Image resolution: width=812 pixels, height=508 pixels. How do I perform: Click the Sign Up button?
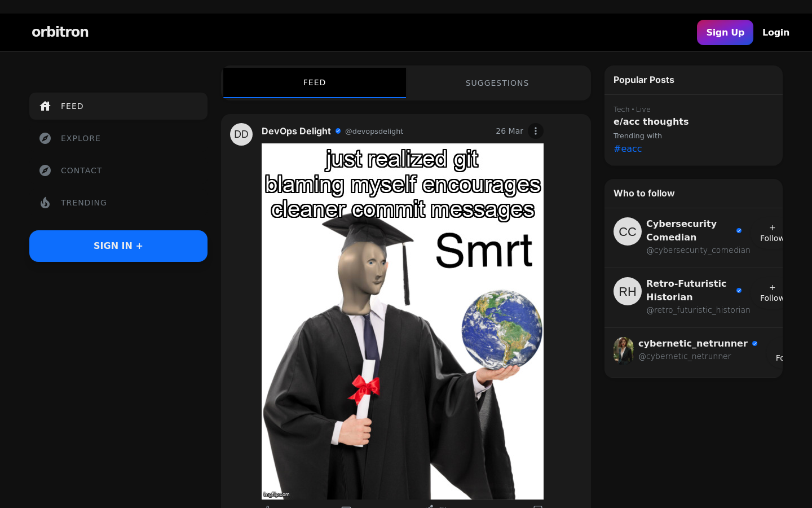click(x=725, y=33)
